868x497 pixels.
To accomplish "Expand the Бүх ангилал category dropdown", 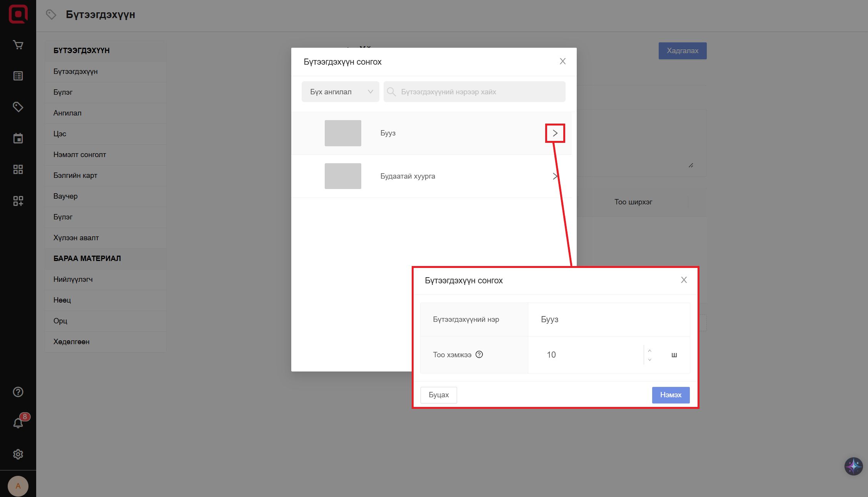I will tap(340, 92).
